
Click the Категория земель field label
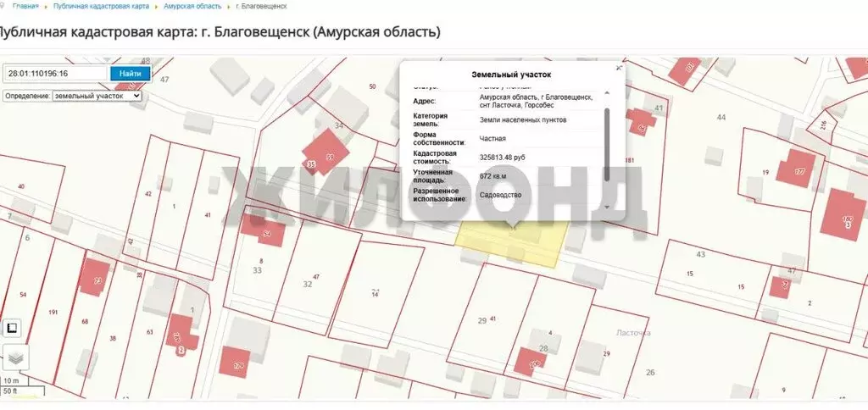(x=431, y=120)
